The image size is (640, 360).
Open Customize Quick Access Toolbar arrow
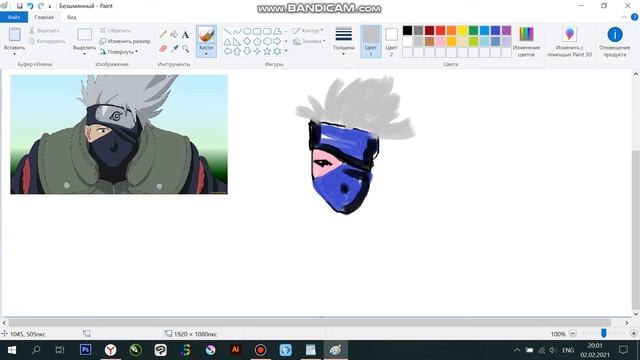click(50, 7)
